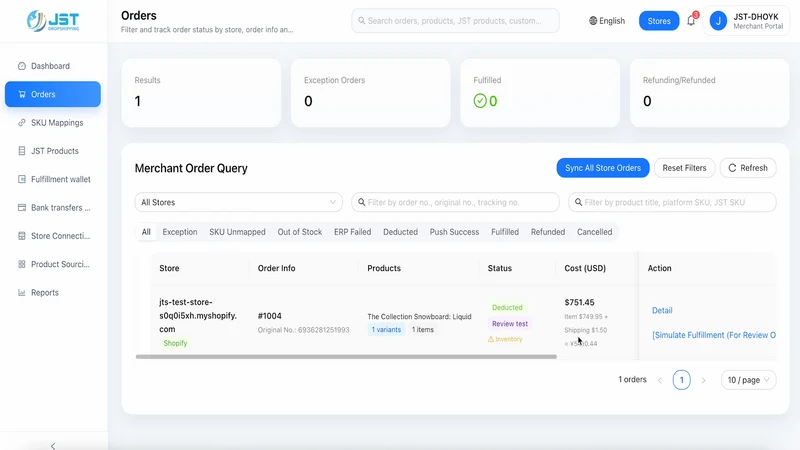
Task: Open the 10 / page size dropdown
Action: point(748,380)
